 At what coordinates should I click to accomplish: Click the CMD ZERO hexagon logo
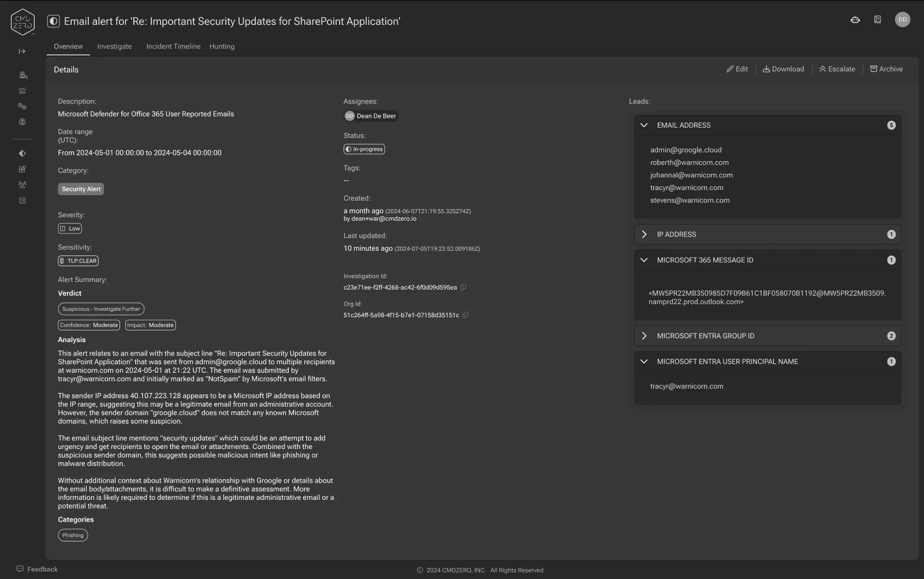click(x=23, y=22)
